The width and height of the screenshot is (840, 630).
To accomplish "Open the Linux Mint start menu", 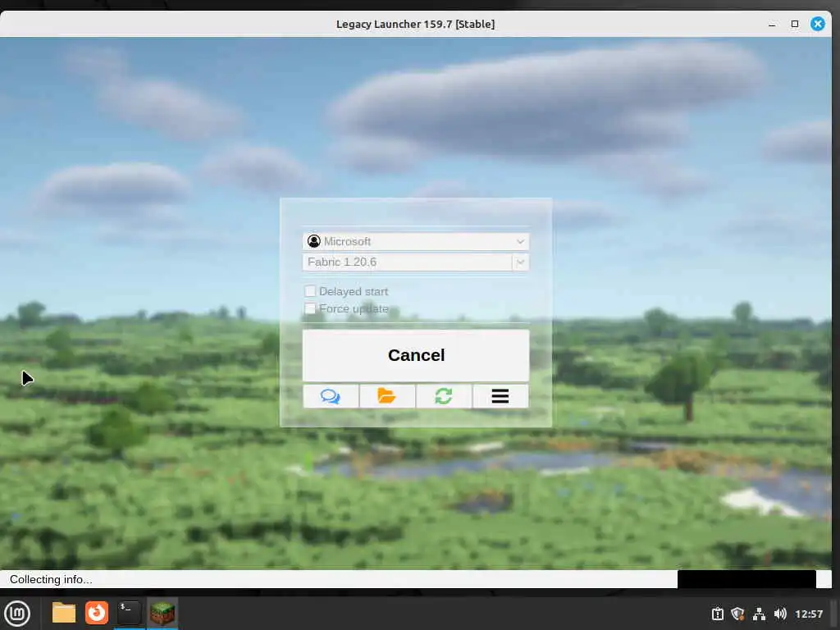I will pos(17,614).
